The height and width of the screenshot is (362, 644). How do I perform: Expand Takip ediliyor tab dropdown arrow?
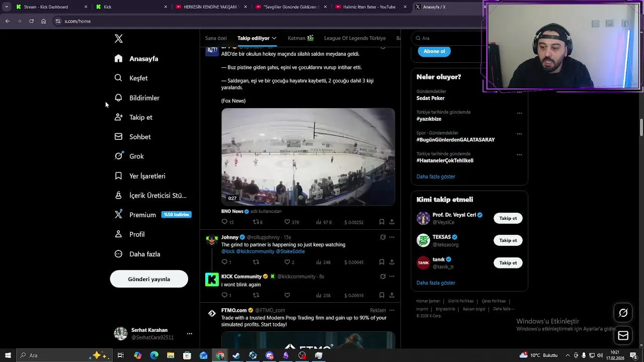point(274,38)
